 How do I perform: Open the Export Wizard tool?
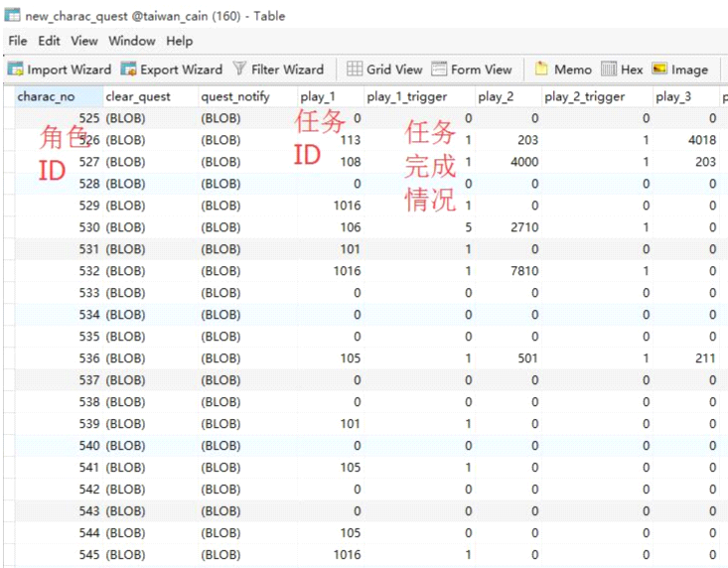point(171,70)
